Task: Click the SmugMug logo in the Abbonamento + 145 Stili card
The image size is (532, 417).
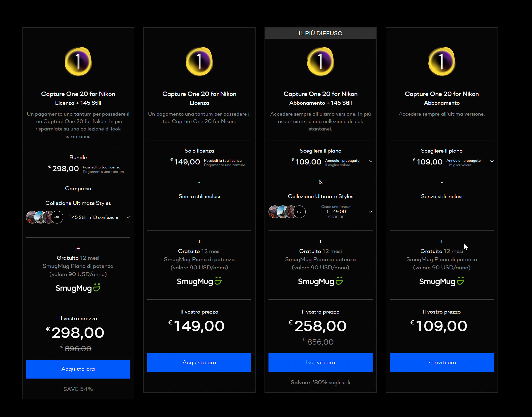Action: pos(321,281)
